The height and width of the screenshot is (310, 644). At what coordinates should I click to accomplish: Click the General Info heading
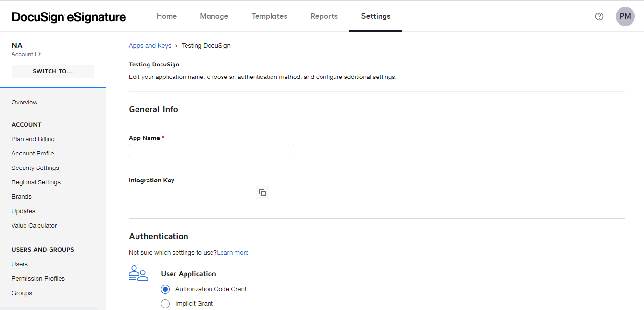point(153,110)
